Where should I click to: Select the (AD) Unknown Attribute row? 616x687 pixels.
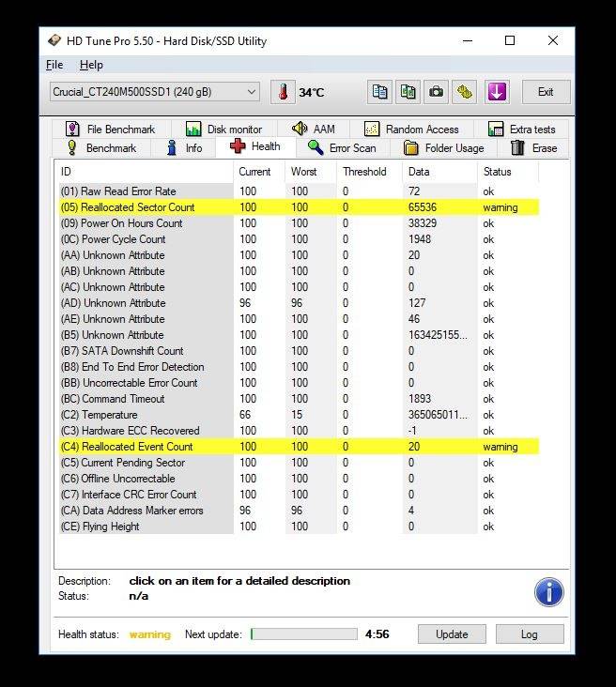pos(299,303)
